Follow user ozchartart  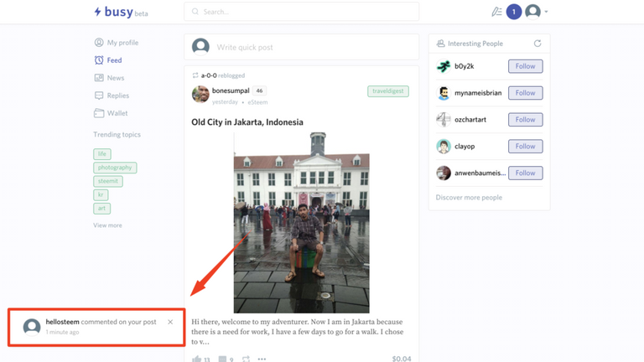coord(525,120)
